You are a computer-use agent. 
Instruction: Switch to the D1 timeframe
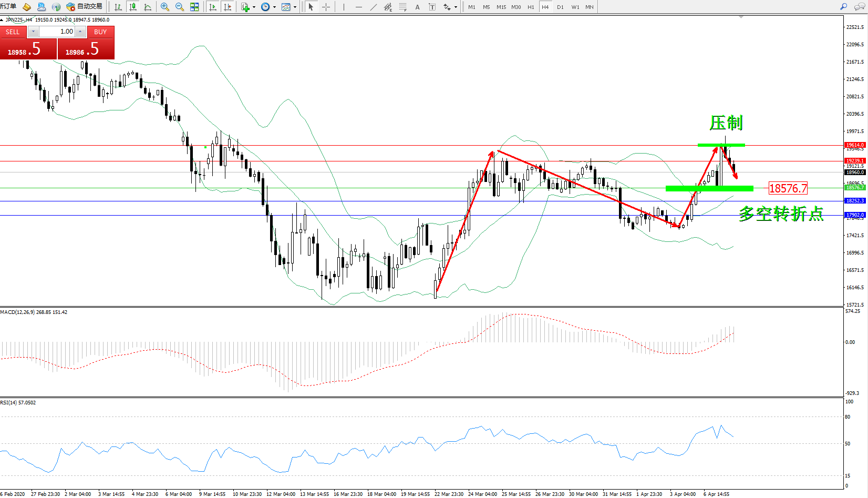560,7
